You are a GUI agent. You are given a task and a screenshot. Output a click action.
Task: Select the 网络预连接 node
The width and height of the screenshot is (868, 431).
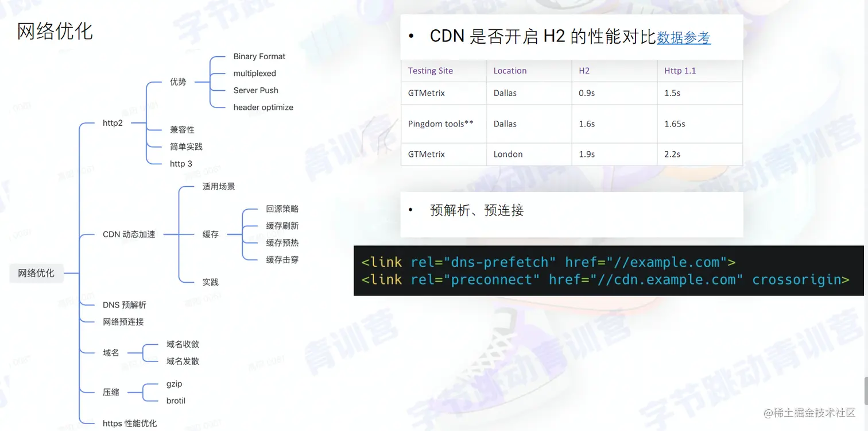(x=123, y=322)
